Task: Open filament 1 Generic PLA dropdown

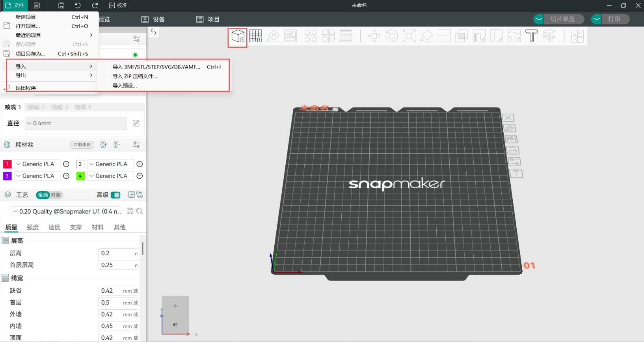Action: [x=37, y=164]
